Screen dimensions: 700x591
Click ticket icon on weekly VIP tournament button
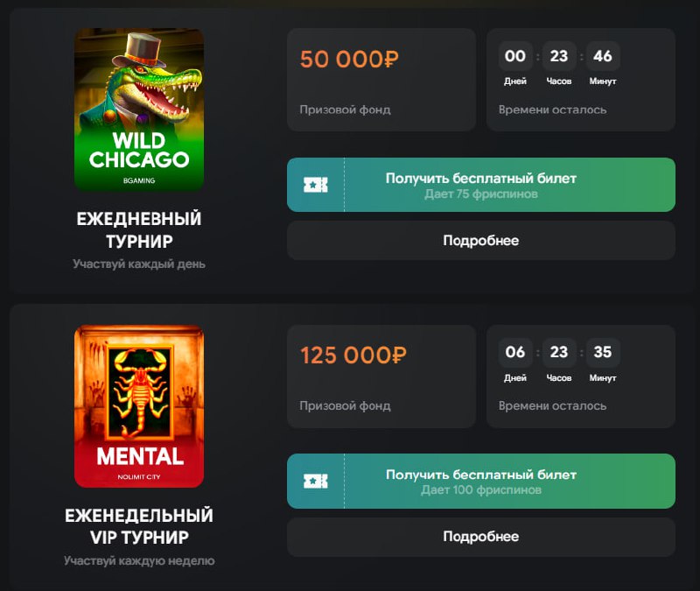coord(315,481)
